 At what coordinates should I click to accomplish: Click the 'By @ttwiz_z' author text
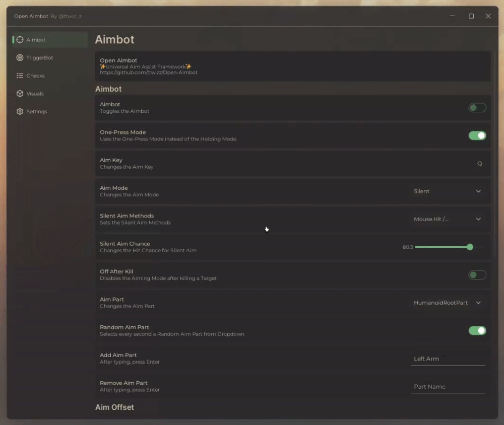click(66, 17)
